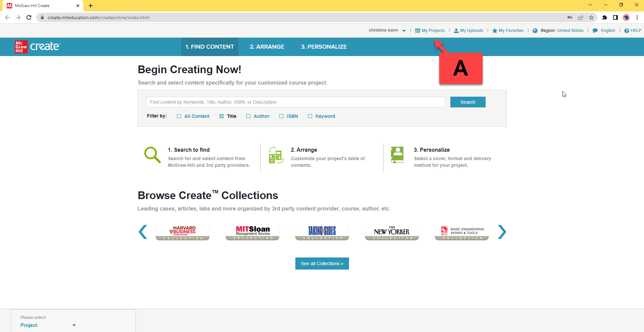The image size is (644, 332).
Task: Click the Personalize book cover icon
Action: [x=397, y=155]
